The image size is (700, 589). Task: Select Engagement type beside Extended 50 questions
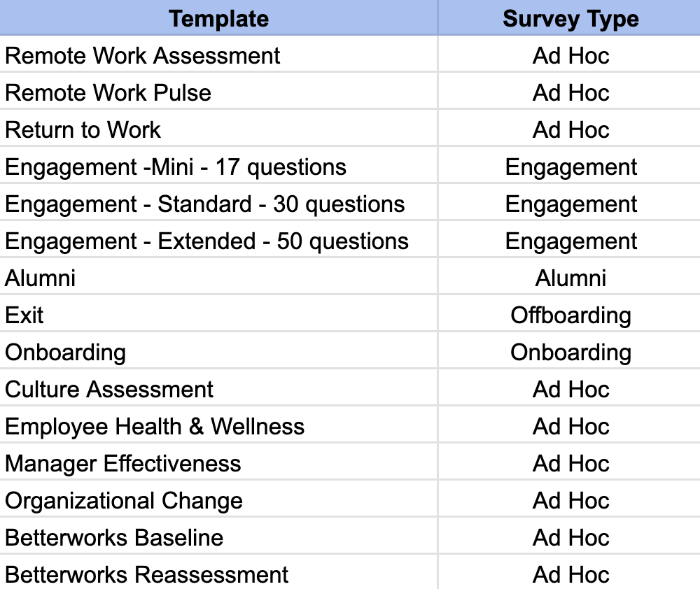tap(570, 240)
